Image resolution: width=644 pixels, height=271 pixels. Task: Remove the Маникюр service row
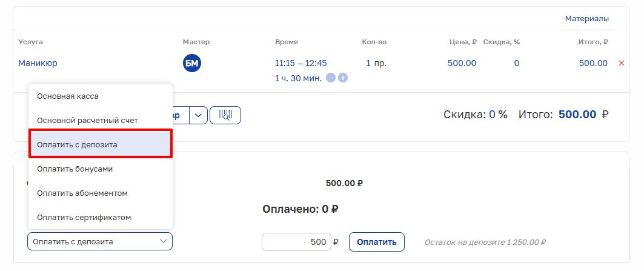(621, 63)
